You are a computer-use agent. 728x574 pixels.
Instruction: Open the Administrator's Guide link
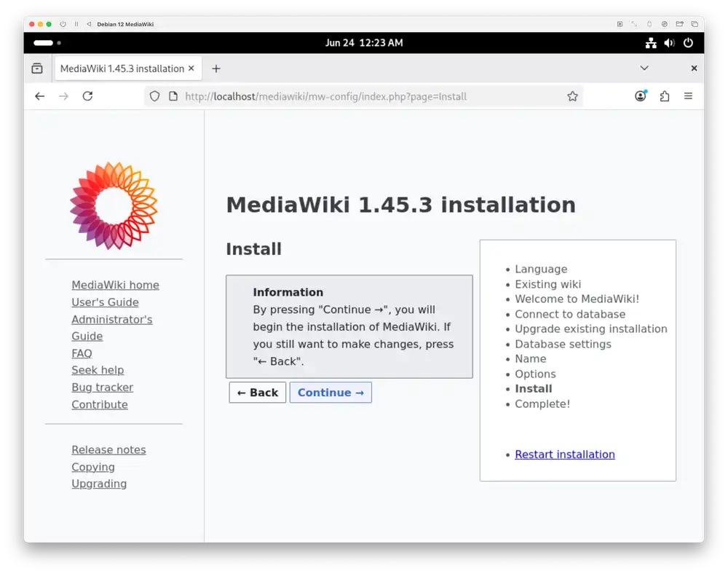coord(112,328)
